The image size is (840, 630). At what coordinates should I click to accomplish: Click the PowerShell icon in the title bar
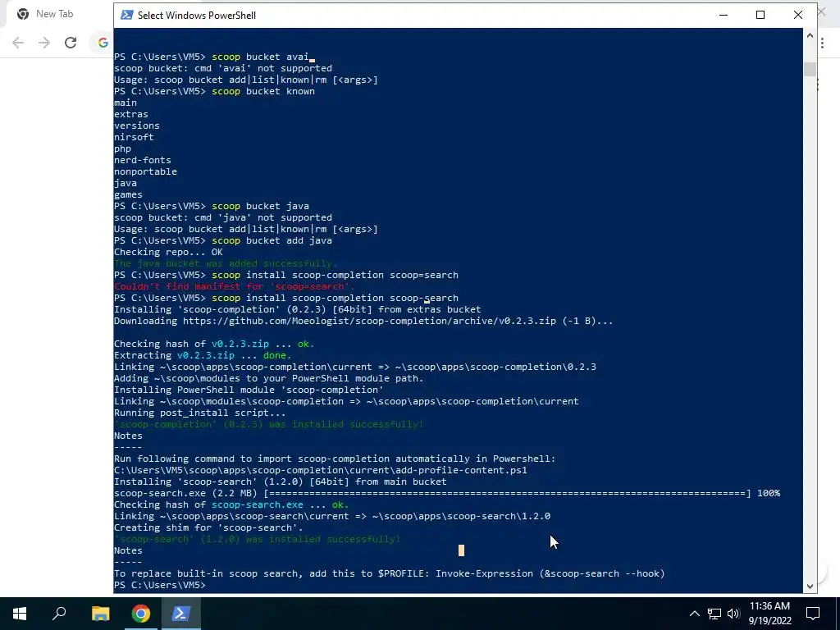click(127, 15)
